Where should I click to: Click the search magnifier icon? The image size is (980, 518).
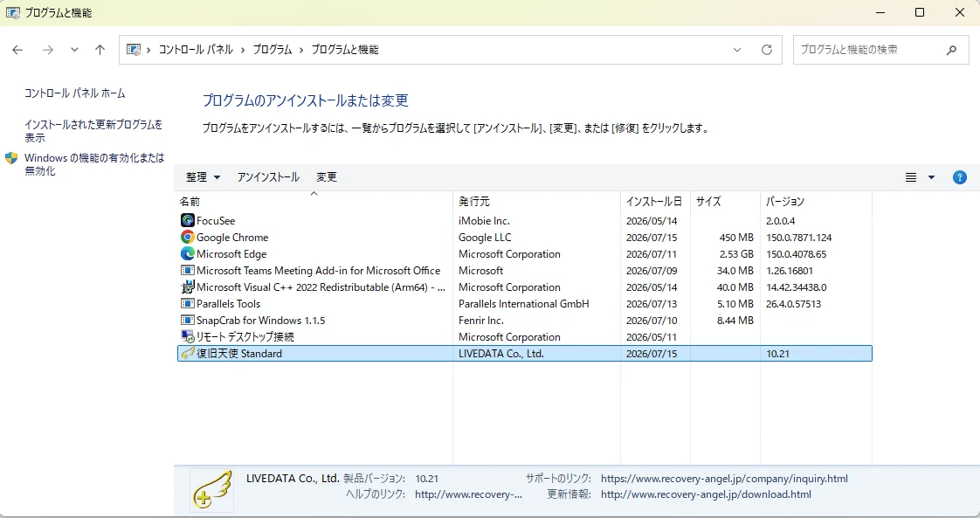point(951,50)
